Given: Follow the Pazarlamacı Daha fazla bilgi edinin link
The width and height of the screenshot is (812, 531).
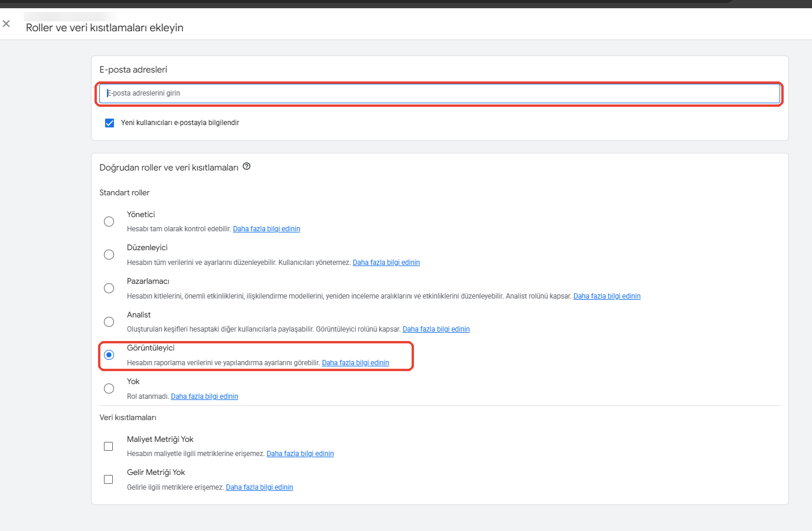Looking at the screenshot, I should pyautogui.click(x=607, y=296).
